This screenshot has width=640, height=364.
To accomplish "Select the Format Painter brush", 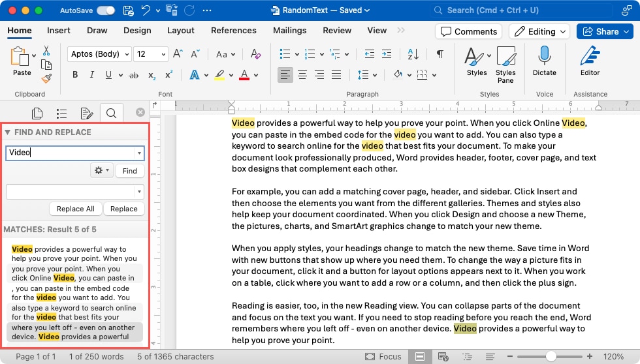I will (x=46, y=78).
